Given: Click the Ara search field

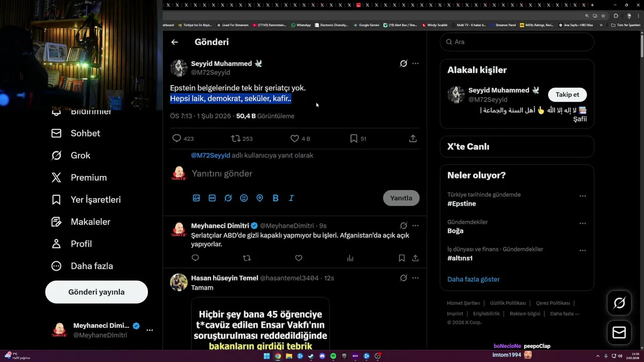Looking at the screenshot, I should point(517,42).
